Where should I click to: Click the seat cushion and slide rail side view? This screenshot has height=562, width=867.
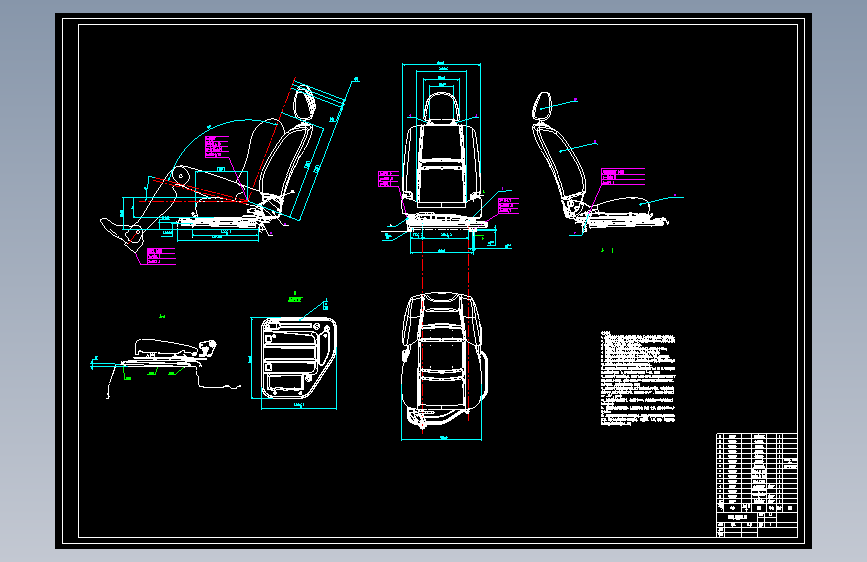coord(165,367)
